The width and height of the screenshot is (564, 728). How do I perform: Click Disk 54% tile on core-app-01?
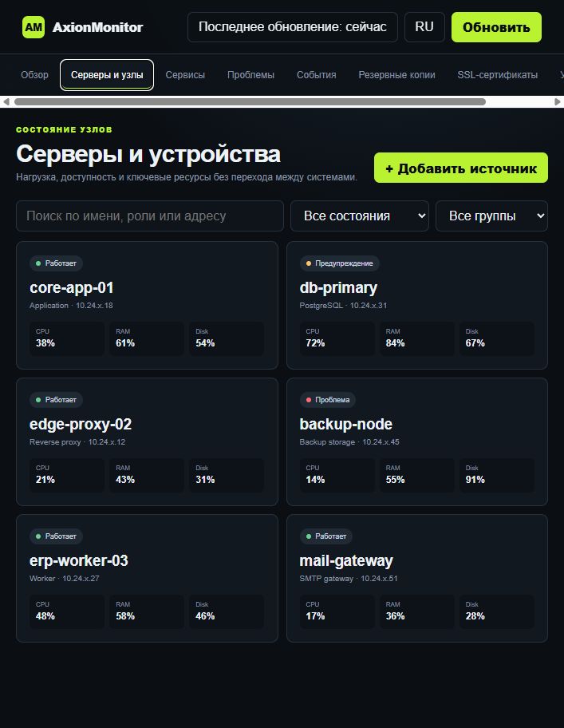tap(227, 338)
